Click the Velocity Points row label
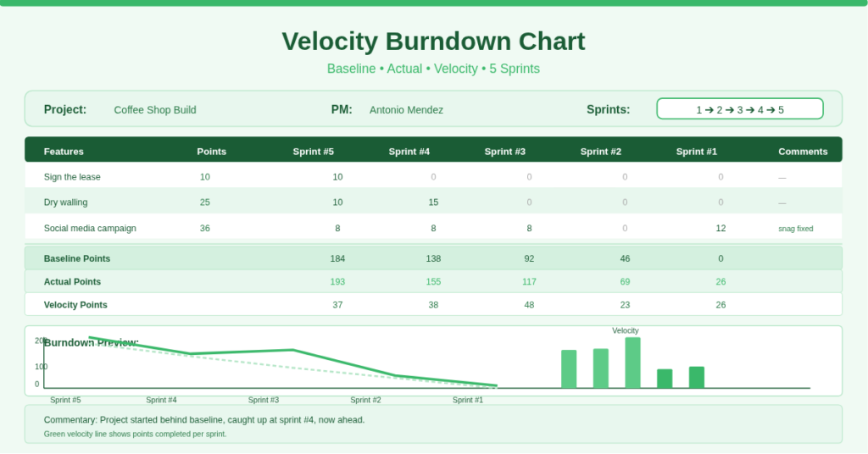The image size is (868, 454). pos(75,305)
